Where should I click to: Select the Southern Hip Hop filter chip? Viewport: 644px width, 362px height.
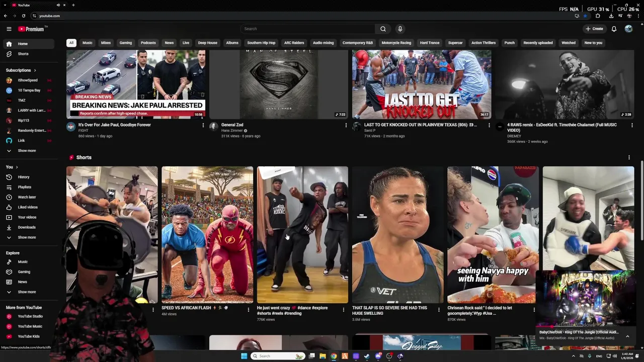point(261,43)
